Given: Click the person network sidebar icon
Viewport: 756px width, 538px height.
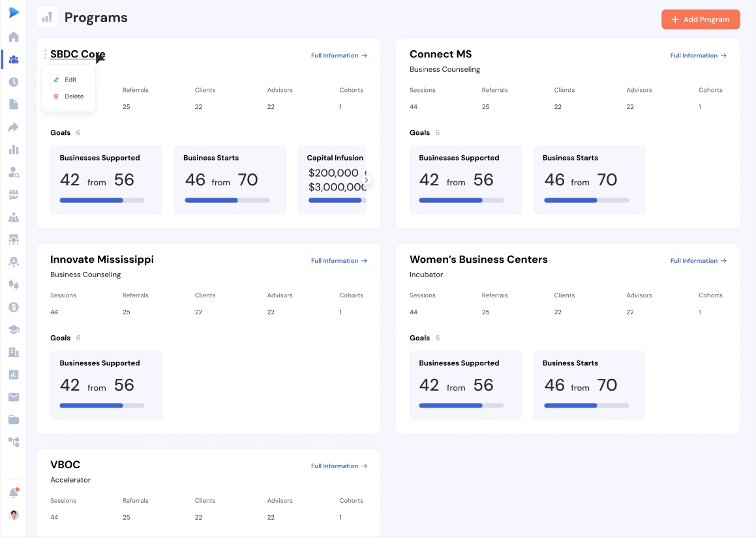Looking at the screenshot, I should click(14, 262).
